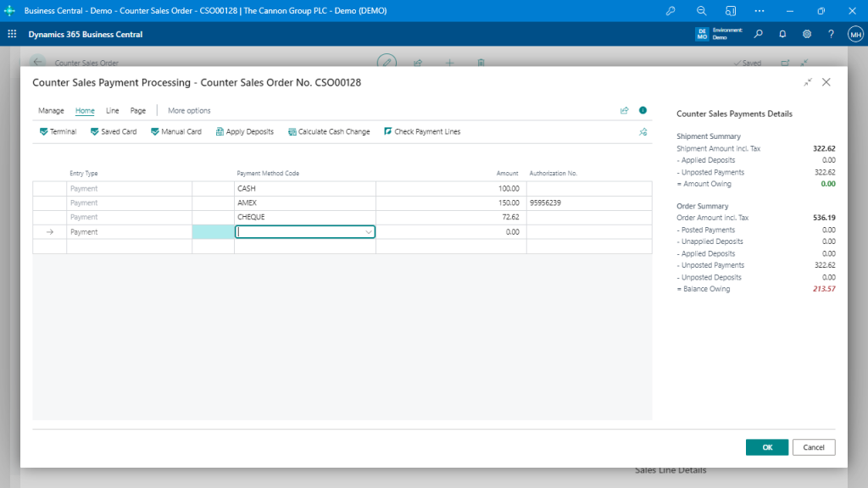Image resolution: width=868 pixels, height=488 pixels.
Task: Open Business Central search magnifier
Action: click(758, 34)
